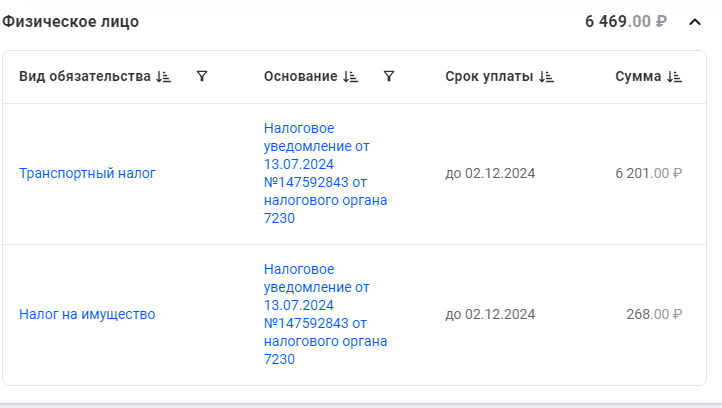Click the Вид обязательства column header
Viewport: 722px width, 408px height.
(x=85, y=76)
